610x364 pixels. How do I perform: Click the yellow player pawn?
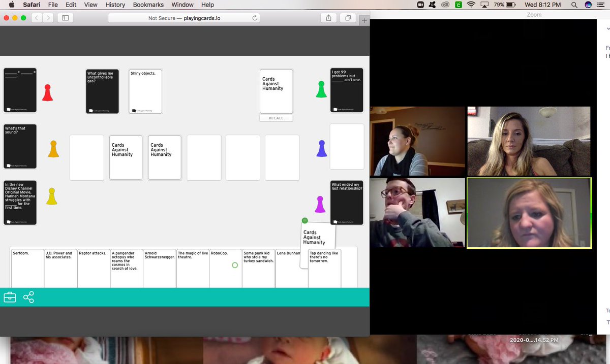click(52, 196)
